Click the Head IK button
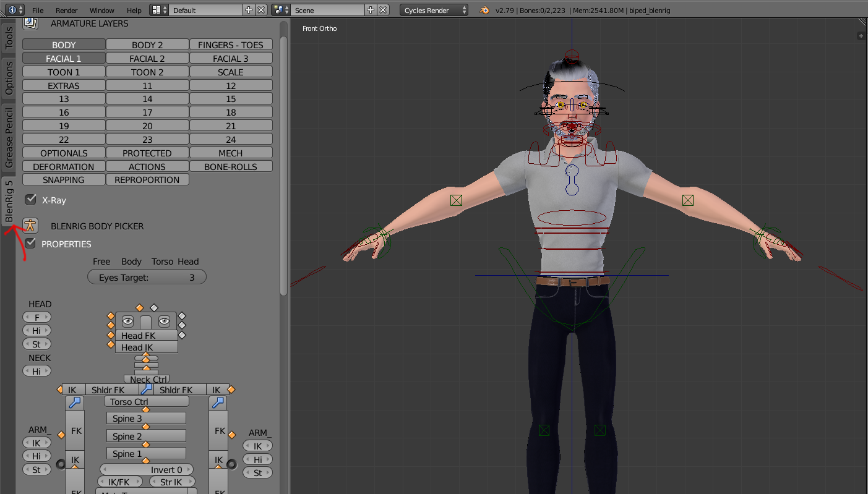 (x=146, y=347)
